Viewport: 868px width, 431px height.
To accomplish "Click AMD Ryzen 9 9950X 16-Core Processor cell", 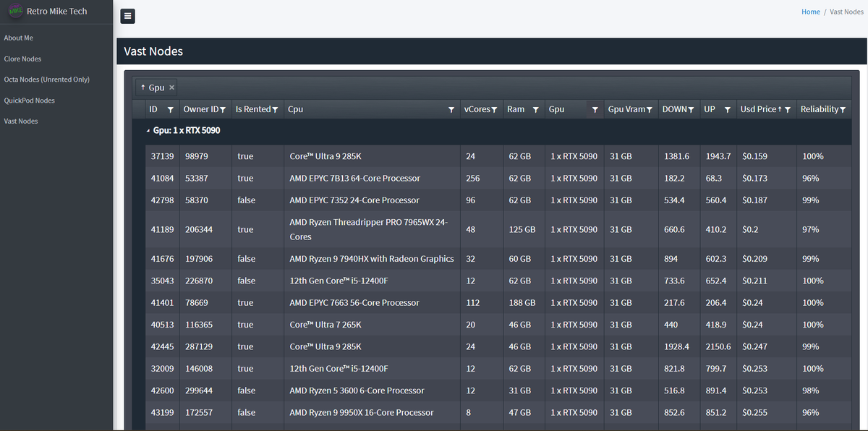I will coord(373,412).
